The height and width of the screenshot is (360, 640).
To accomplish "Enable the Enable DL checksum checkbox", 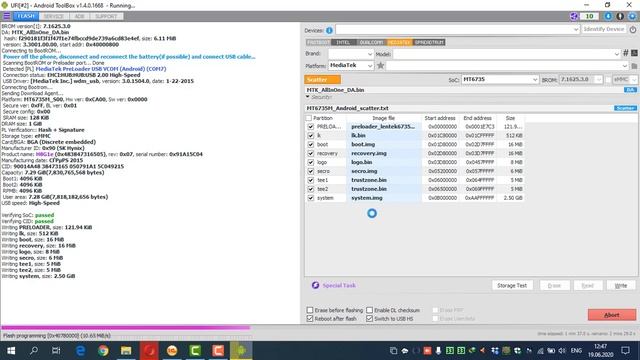I will (369, 310).
